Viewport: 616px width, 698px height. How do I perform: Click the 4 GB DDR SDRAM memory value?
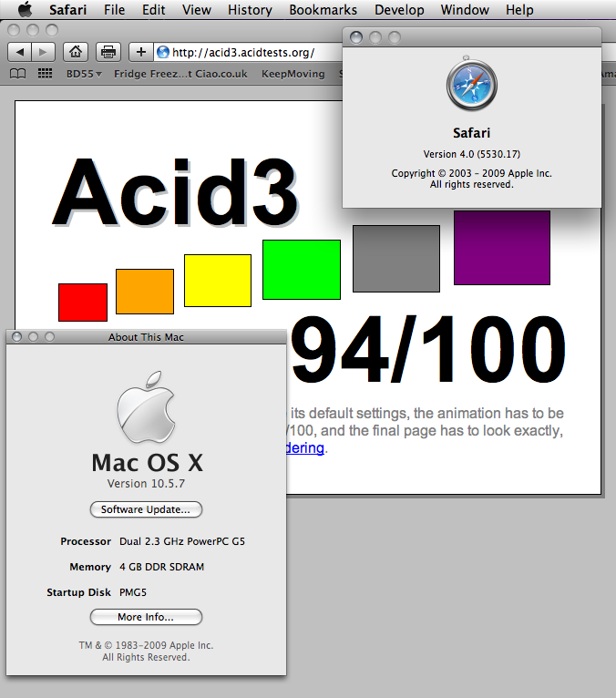161,567
